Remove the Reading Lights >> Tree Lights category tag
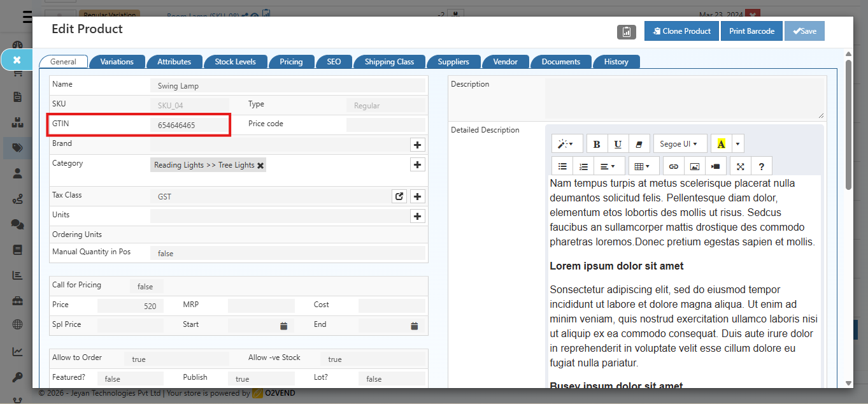This screenshot has height=404, width=868. [x=260, y=166]
